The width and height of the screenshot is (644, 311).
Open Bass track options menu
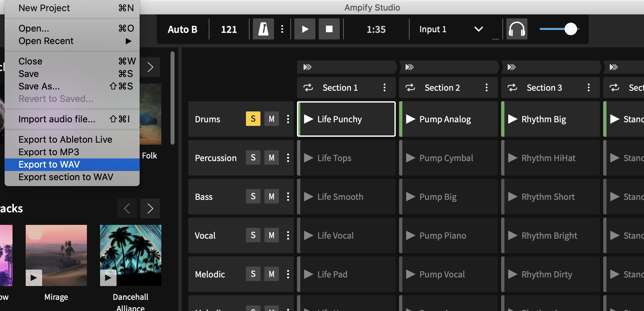[x=288, y=197]
